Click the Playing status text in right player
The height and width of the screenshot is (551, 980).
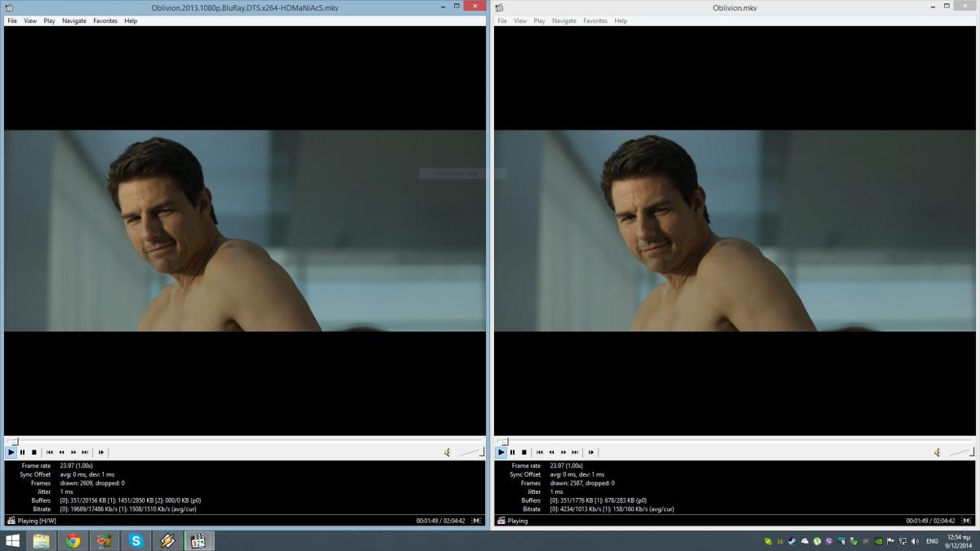[518, 521]
